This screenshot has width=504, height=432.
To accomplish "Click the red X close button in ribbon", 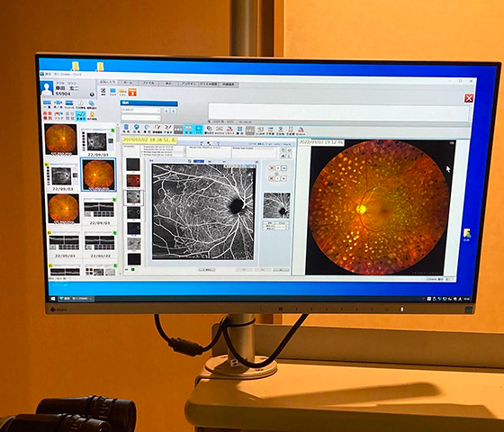I will pos(469,98).
